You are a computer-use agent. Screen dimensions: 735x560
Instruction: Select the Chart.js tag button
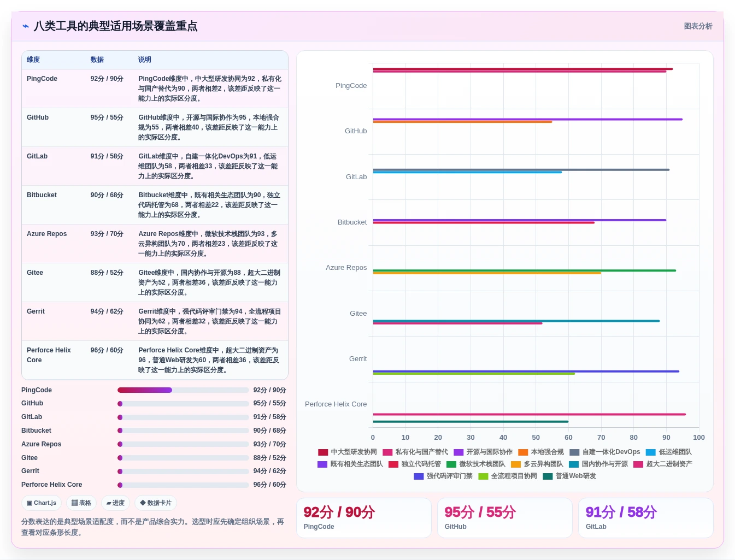coord(42,503)
